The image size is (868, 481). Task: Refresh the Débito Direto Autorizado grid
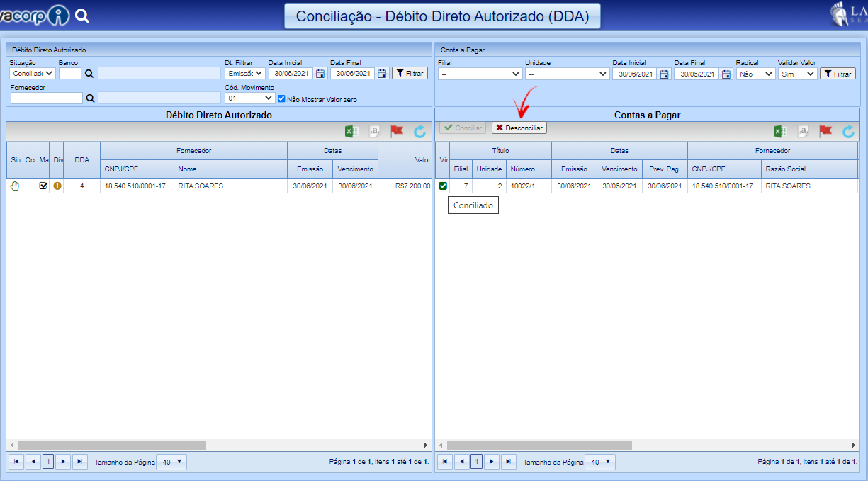pos(419,131)
